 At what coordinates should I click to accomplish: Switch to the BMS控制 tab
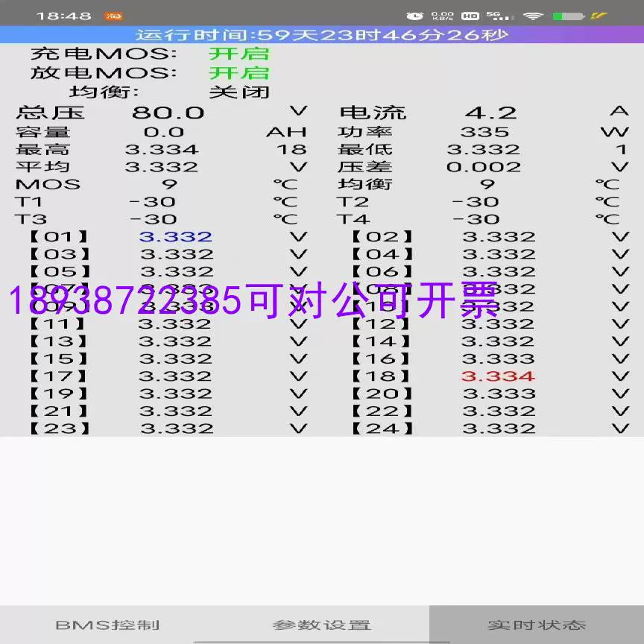(107, 625)
